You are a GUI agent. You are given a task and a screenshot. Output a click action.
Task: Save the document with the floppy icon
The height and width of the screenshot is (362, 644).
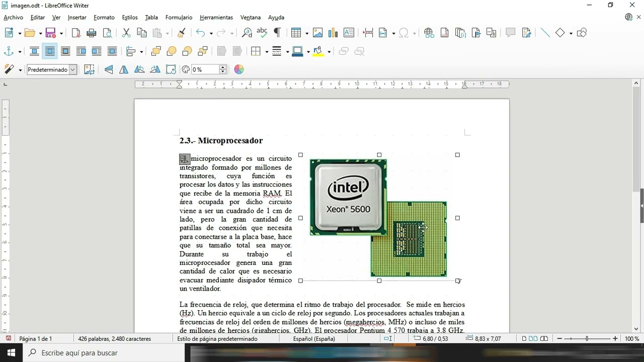point(51,33)
